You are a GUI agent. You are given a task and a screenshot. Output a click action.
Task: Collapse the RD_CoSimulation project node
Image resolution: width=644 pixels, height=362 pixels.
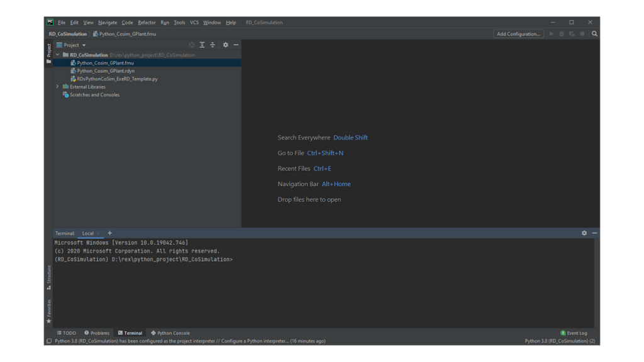point(58,55)
